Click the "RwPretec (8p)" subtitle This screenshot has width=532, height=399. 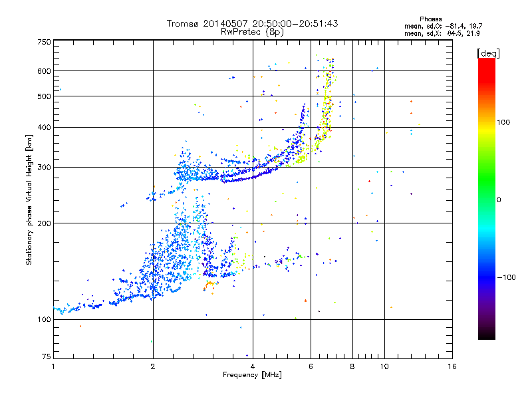point(252,32)
